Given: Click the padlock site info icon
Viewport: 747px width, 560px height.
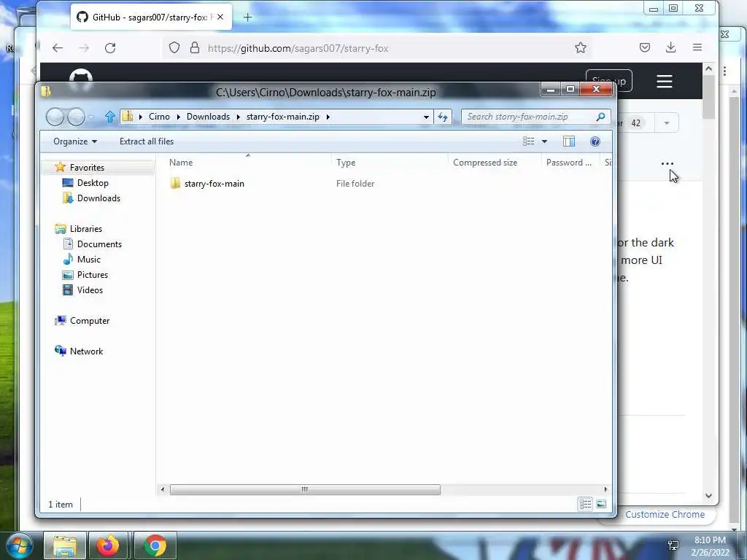Looking at the screenshot, I should pos(194,47).
